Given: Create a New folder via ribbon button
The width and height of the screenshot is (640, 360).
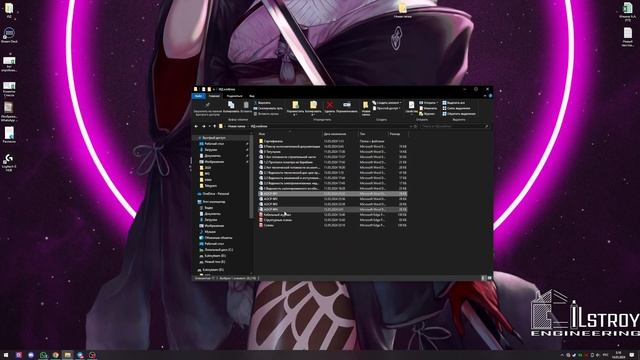Looking at the screenshot, I should point(366,109).
